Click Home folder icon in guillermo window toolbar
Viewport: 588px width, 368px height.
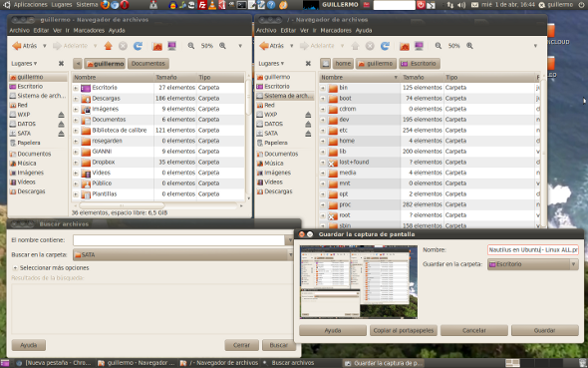(x=157, y=46)
